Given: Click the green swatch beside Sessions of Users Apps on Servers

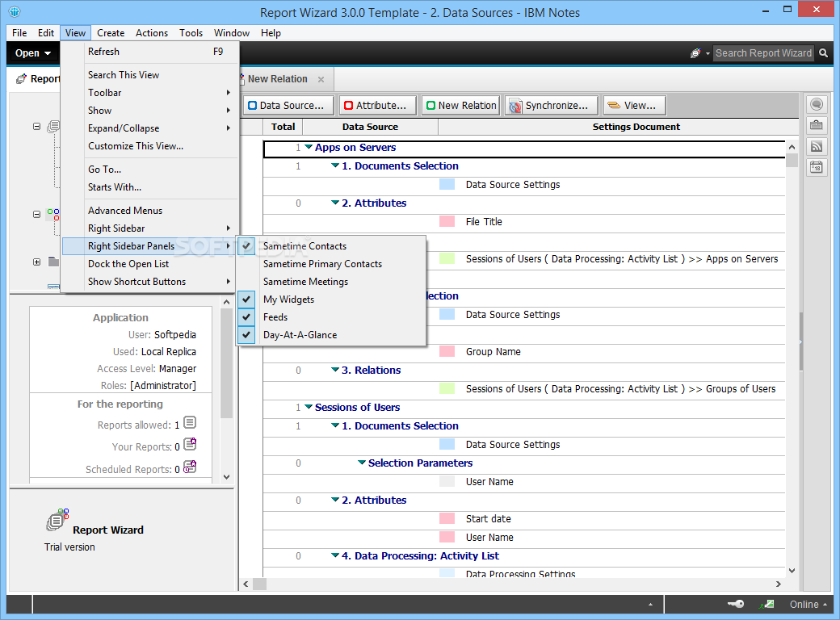Looking at the screenshot, I should pyautogui.click(x=447, y=258).
